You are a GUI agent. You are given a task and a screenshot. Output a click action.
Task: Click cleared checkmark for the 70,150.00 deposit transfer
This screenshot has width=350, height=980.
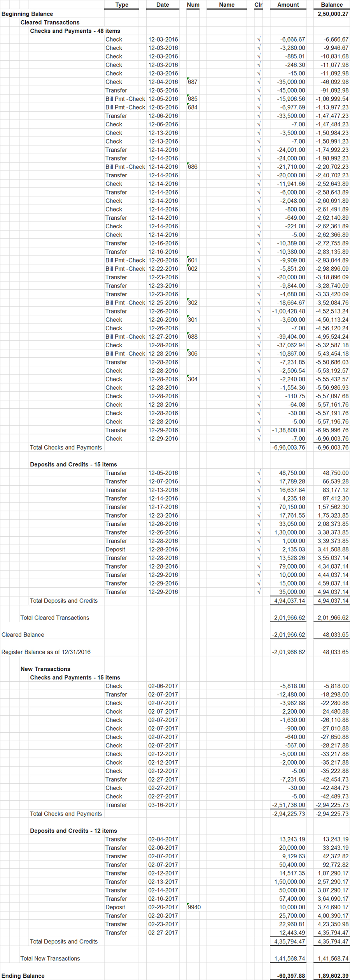259,507
